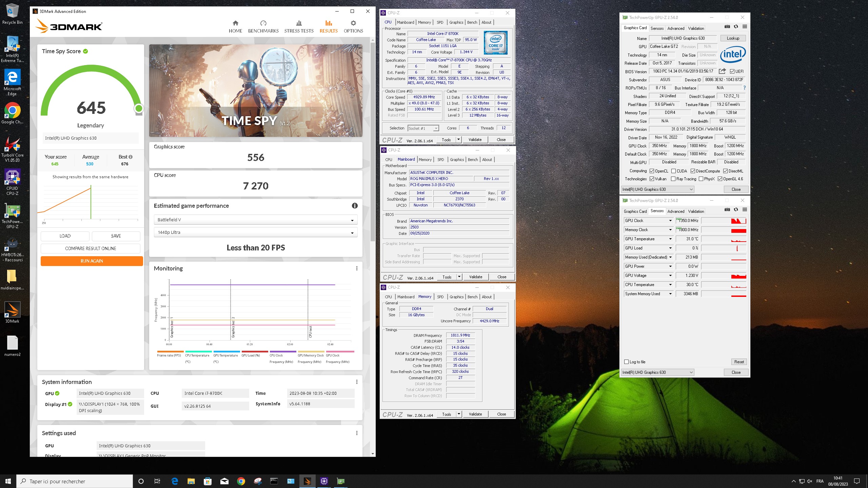Toggle the Vulkan checkbox in GPU-Z
This screenshot has height=488, width=868.
point(652,179)
